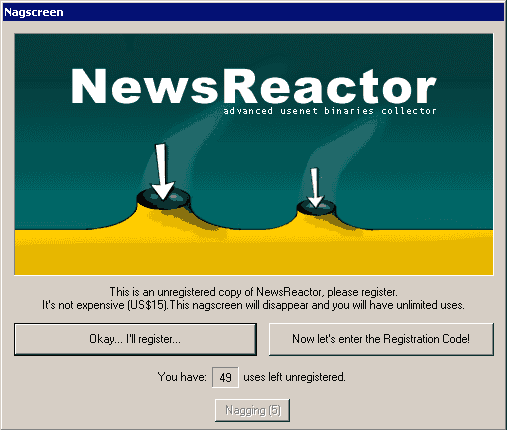The height and width of the screenshot is (430, 507).
Task: Click the "You have:" label
Action: 182,377
